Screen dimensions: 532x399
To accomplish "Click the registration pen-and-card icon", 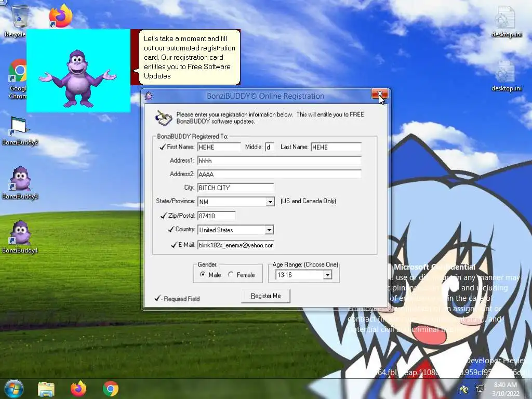I will pos(164,117).
